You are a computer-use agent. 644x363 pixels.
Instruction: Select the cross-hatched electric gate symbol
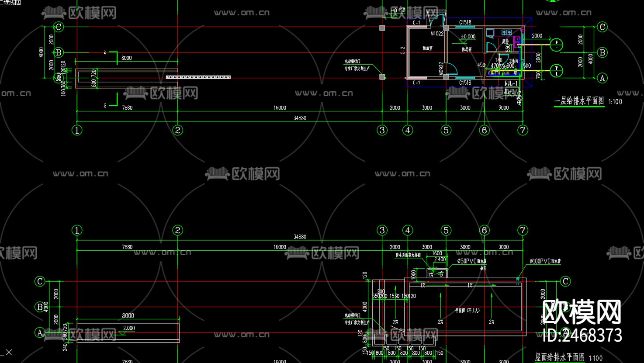click(x=198, y=77)
